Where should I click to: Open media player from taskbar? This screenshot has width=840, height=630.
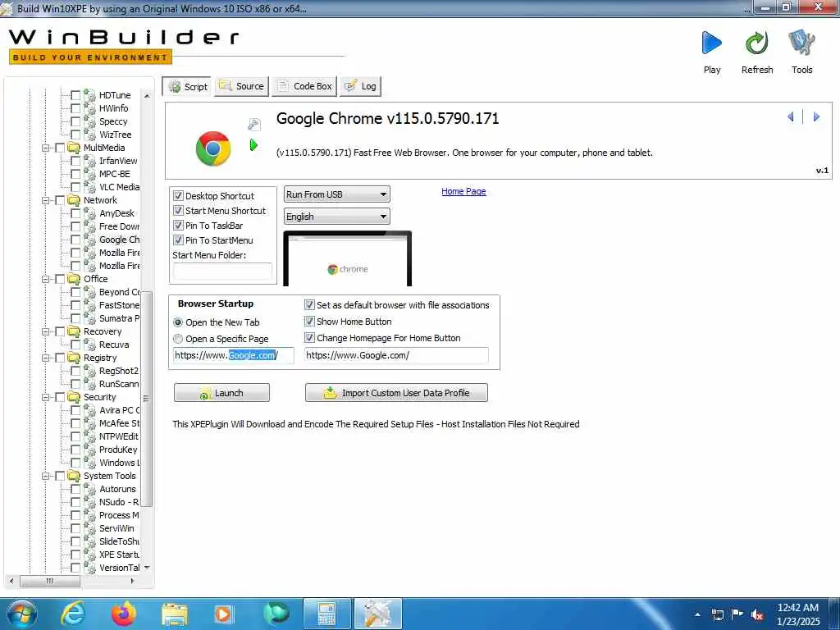[x=224, y=614]
